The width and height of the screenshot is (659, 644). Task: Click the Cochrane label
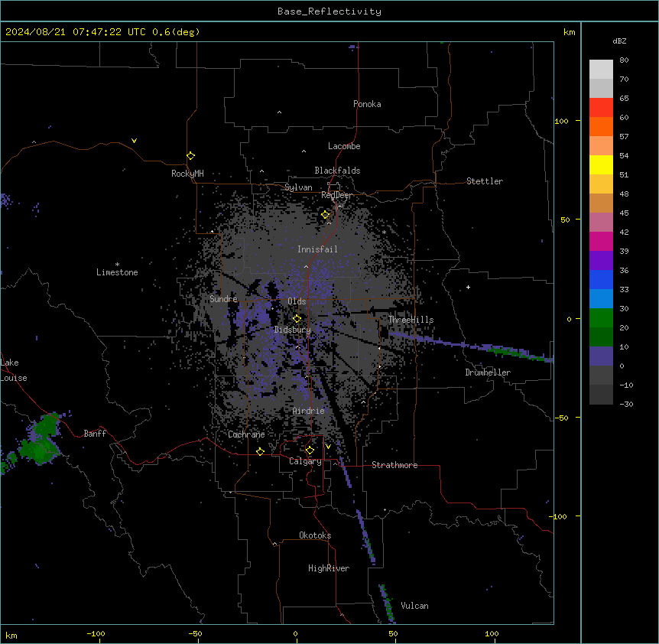click(x=246, y=434)
